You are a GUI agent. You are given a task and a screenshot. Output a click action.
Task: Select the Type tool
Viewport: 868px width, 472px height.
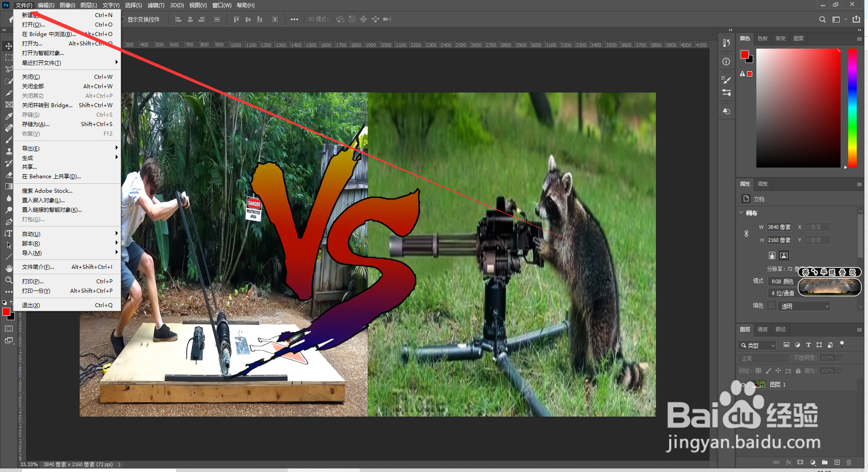[9, 233]
